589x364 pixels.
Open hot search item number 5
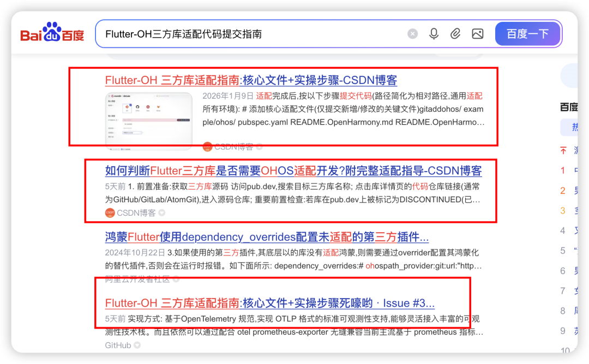569,250
